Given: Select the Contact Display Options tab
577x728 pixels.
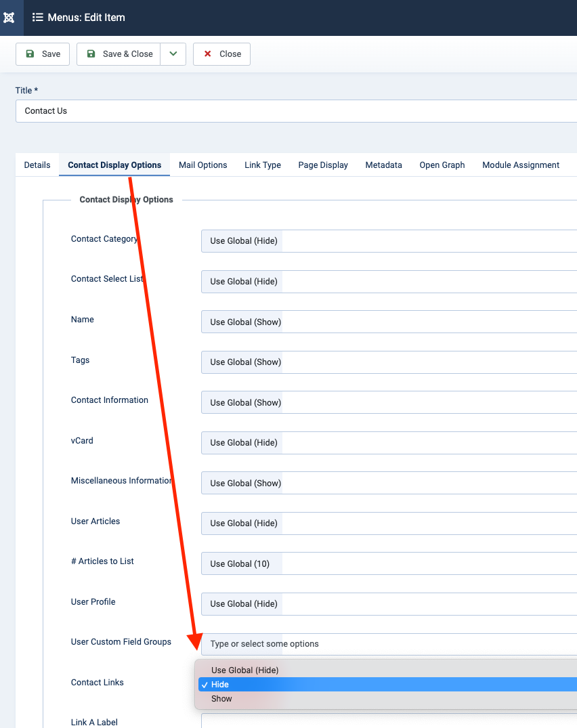Looking at the screenshot, I should point(114,165).
